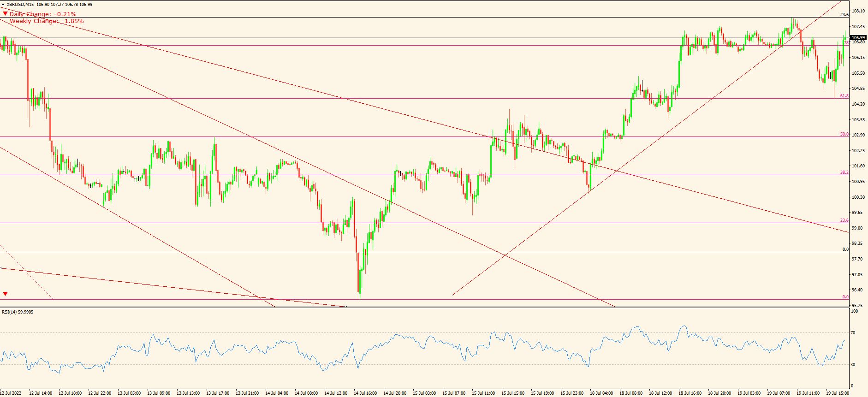
Task: Click the RSI(14) 59.9905 indicator label
Action: coord(18,312)
